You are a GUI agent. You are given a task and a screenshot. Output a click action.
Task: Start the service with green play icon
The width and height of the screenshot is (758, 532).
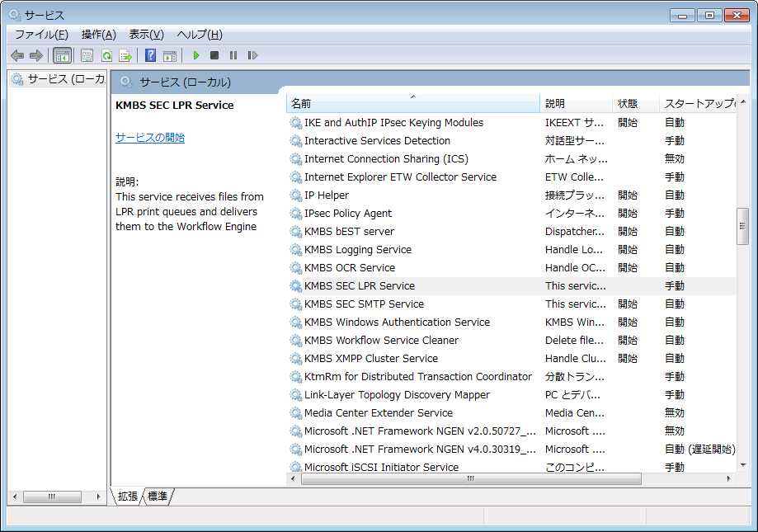click(x=195, y=55)
